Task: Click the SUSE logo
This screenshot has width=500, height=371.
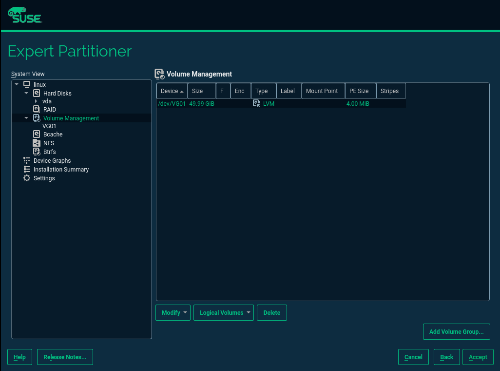Action: pos(25,16)
